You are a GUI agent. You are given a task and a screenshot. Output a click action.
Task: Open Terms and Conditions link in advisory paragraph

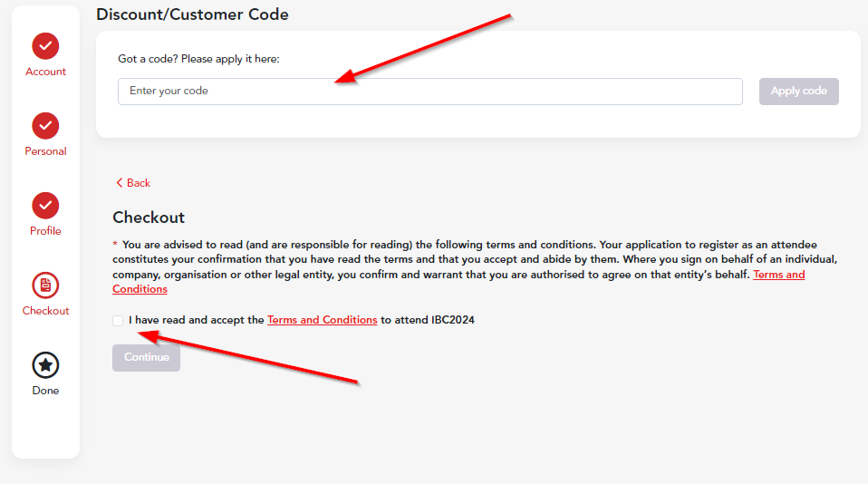tap(778, 275)
